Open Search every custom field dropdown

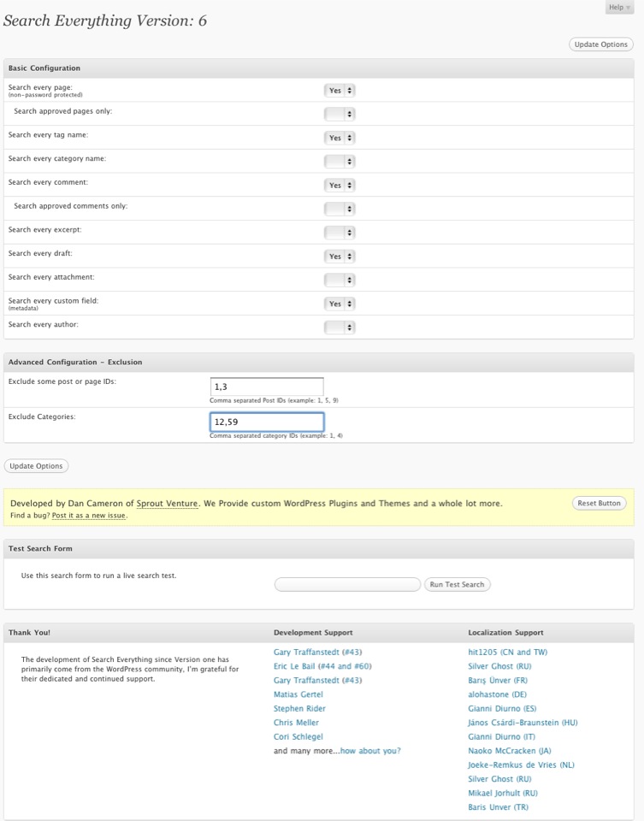click(x=340, y=304)
